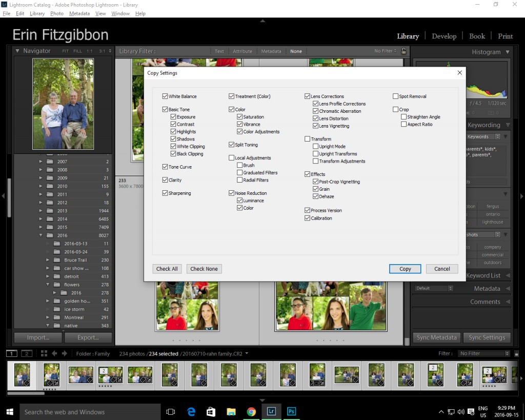Open Google Chrome from the taskbar
Screen dimensions: 525x420
(251, 412)
